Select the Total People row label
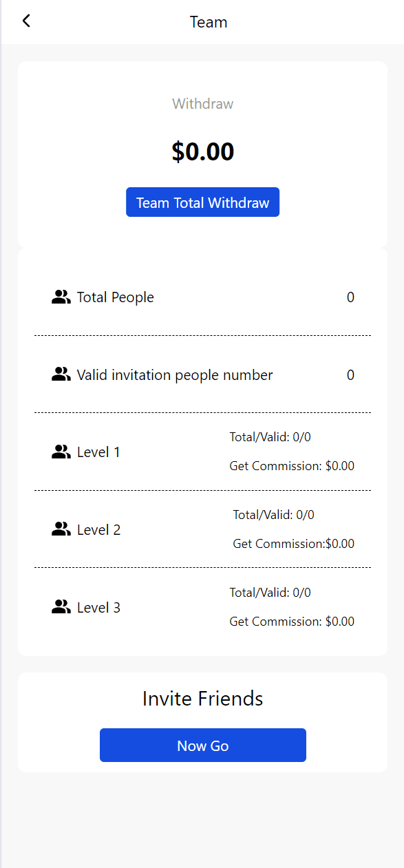Screen dimensions: 404x868 pos(116,297)
